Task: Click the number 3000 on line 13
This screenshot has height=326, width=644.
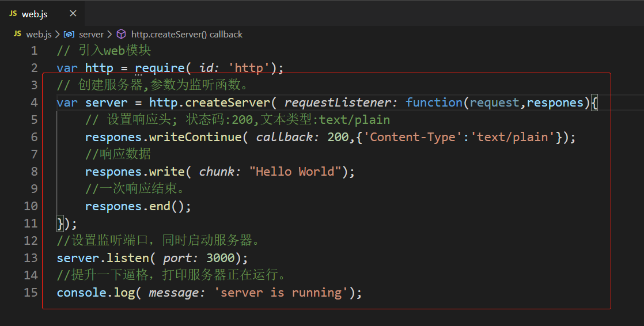Action: click(x=220, y=258)
